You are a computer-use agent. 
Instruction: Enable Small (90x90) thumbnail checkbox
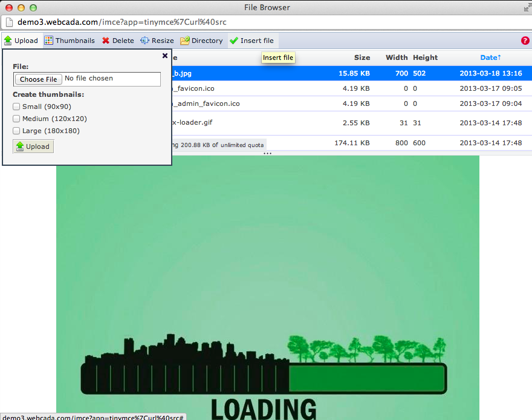click(x=16, y=107)
